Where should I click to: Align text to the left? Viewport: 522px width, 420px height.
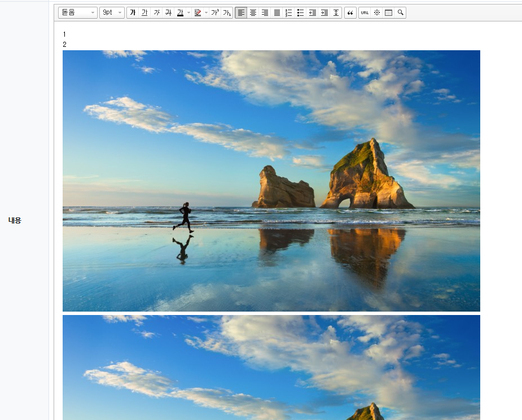(241, 12)
